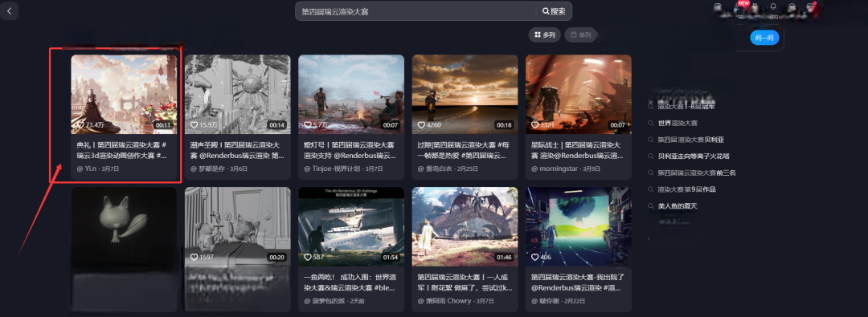Go back using the left chevron arrow
This screenshot has height=317, width=868.
click(10, 11)
